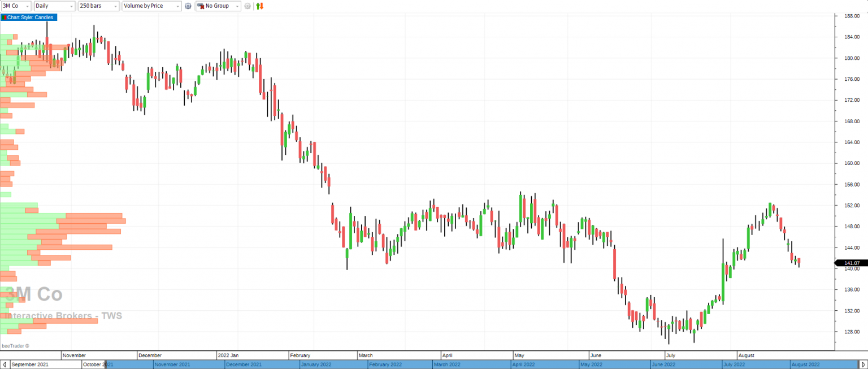Select the August 2022 timeline segment
The image size is (868, 369).
[805, 364]
